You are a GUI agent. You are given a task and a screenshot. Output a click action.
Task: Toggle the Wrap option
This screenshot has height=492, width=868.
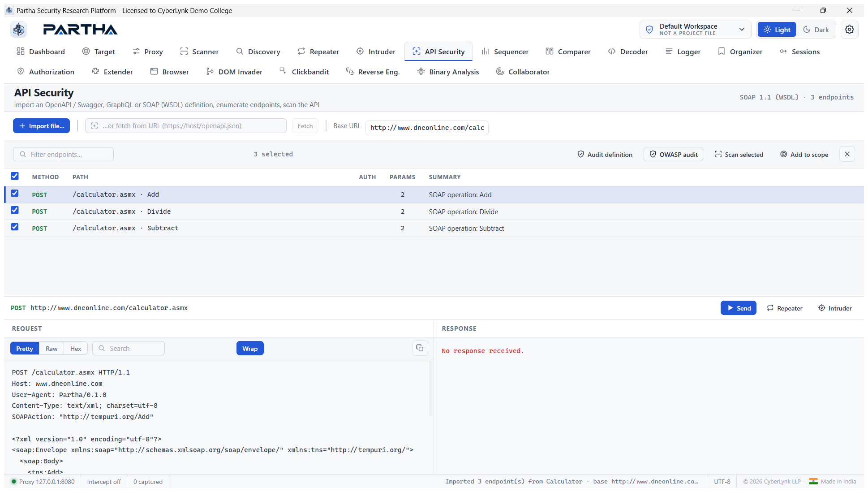250,348
